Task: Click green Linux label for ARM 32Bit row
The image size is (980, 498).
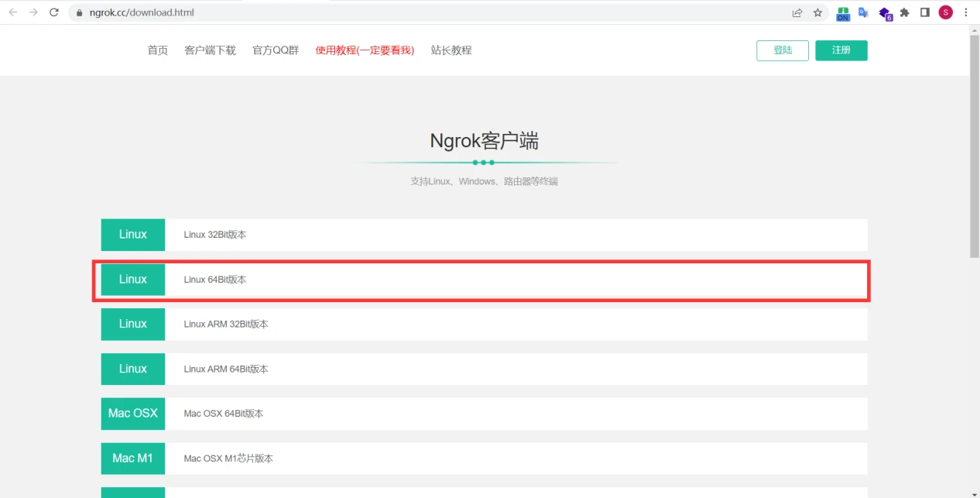Action: 133,325
